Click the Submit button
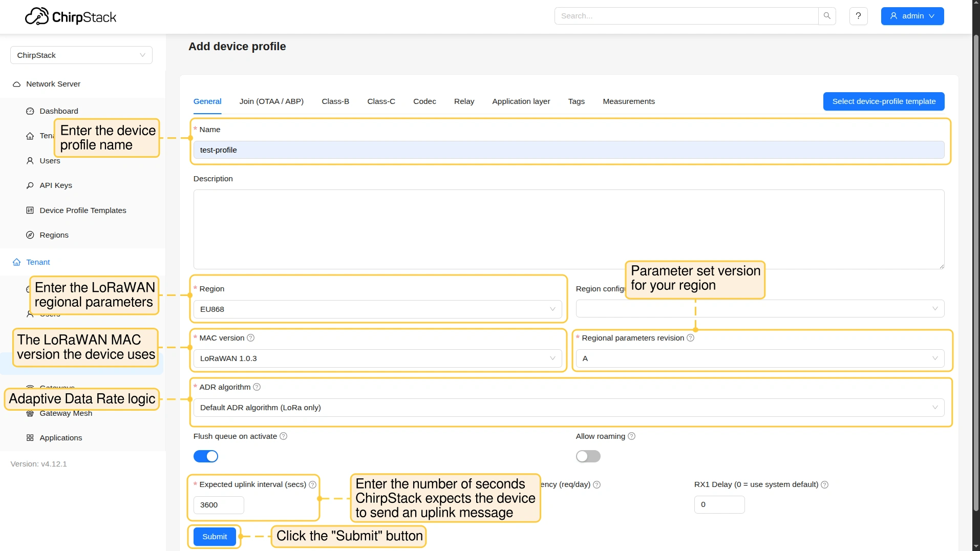 [215, 537]
